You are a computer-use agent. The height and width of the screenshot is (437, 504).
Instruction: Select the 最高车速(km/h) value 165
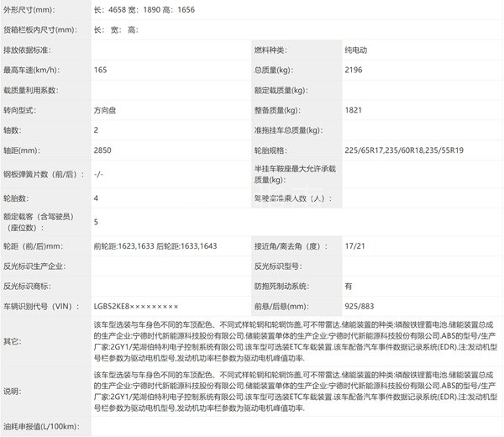(x=102, y=70)
